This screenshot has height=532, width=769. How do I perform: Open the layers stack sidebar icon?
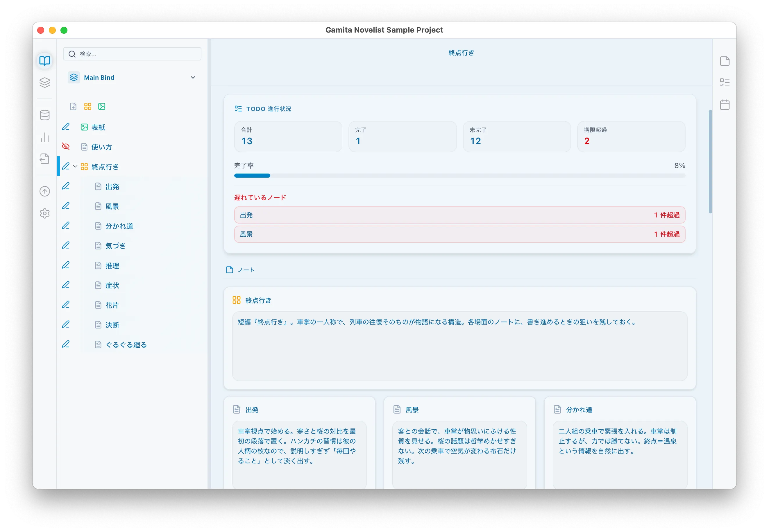tap(45, 82)
